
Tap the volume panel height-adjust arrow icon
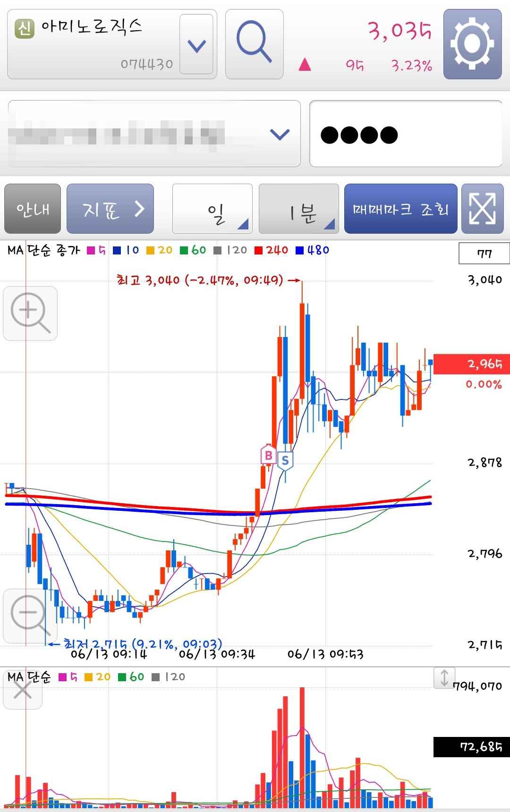click(x=444, y=678)
